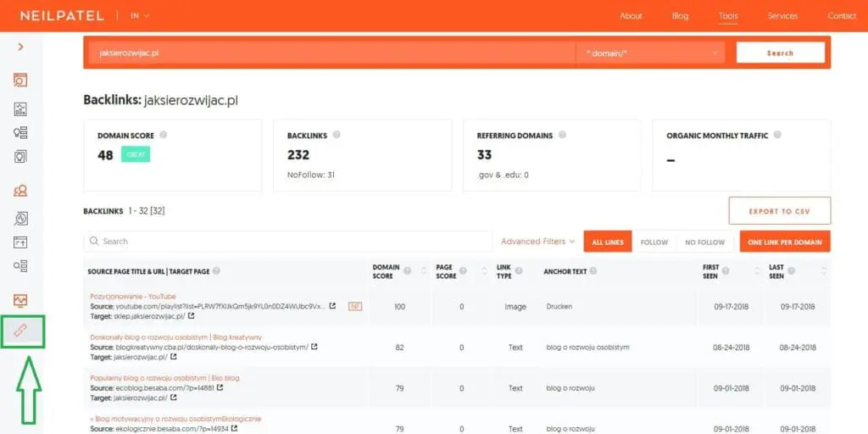The image size is (868, 434).
Task: Open external link icon for ekologicznie.besaba.com source
Action: (235, 428)
